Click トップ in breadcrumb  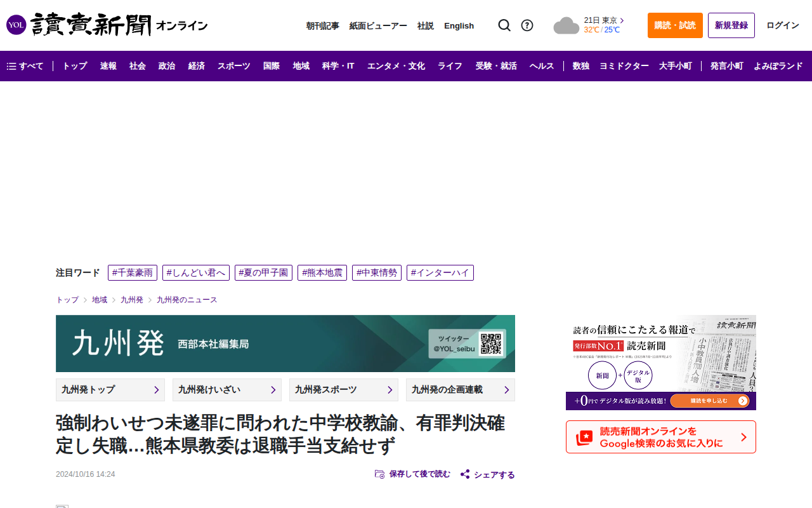(x=67, y=300)
